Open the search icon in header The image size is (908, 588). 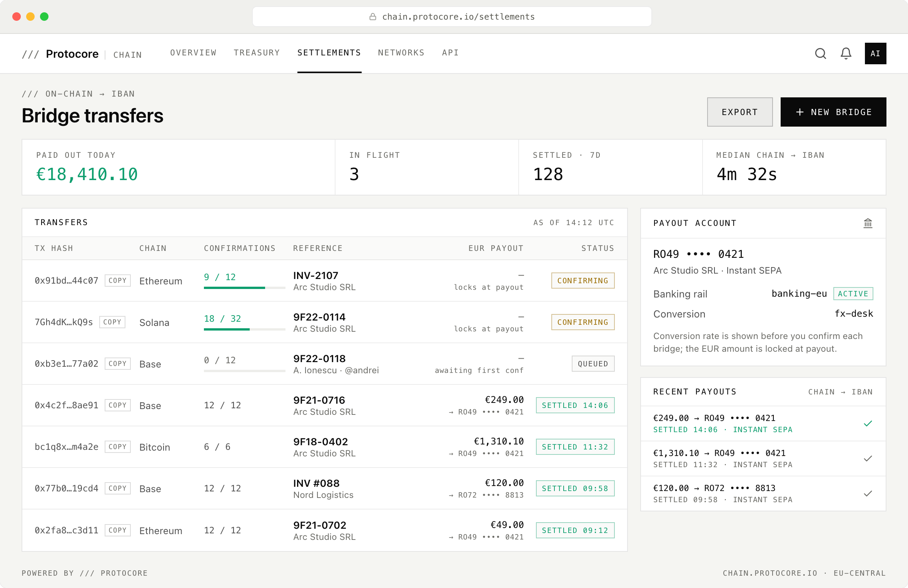coord(821,53)
